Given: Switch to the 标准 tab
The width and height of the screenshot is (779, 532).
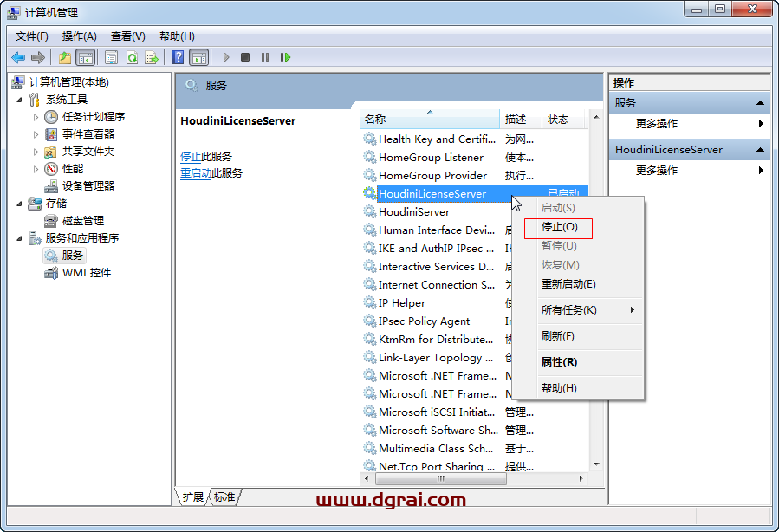Looking at the screenshot, I should pos(224,496).
